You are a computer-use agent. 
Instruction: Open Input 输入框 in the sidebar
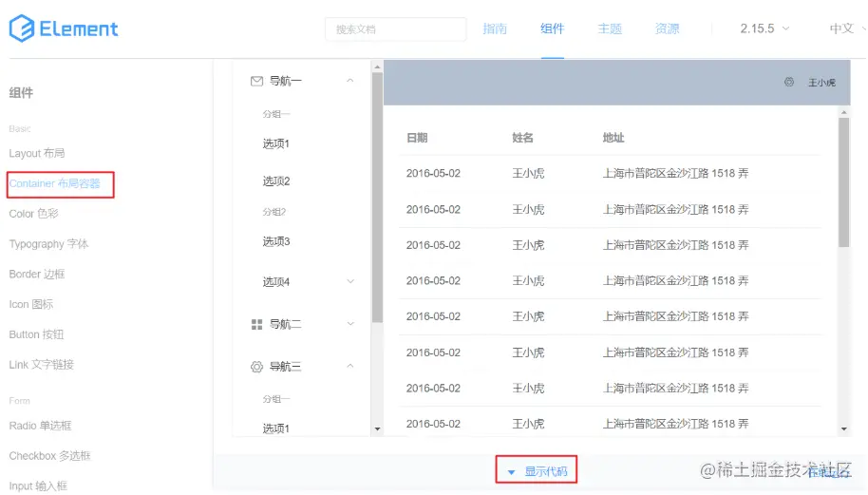[38, 486]
